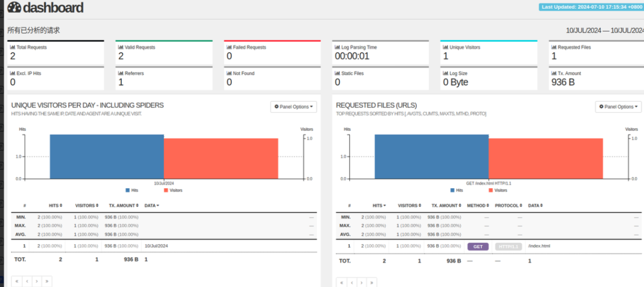Image resolution: width=644 pixels, height=287 pixels.
Task: Open Panel Options for Unique Visitors panel
Action: [294, 107]
